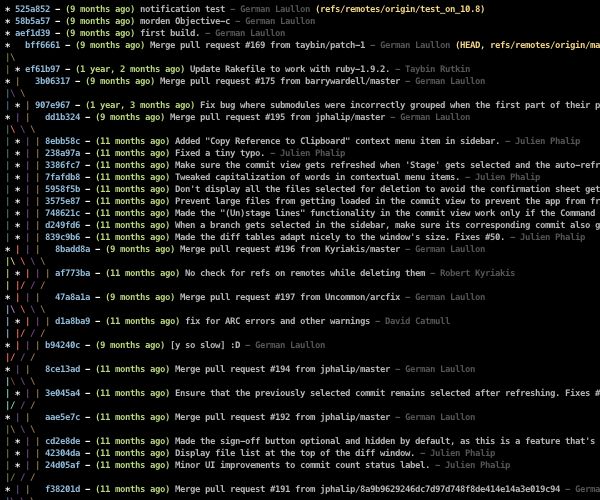Click author name David Catmull

pos(417,321)
